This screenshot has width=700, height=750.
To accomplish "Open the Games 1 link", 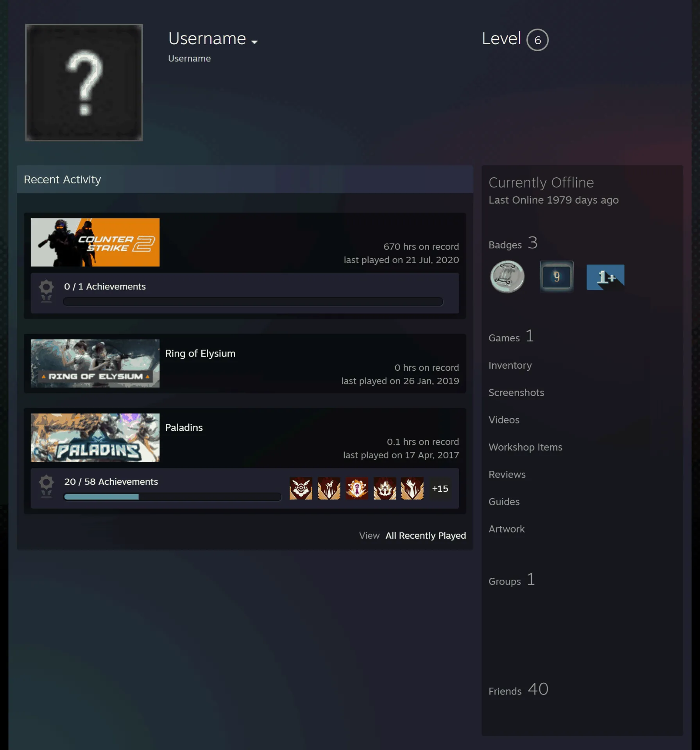I will [x=511, y=336].
